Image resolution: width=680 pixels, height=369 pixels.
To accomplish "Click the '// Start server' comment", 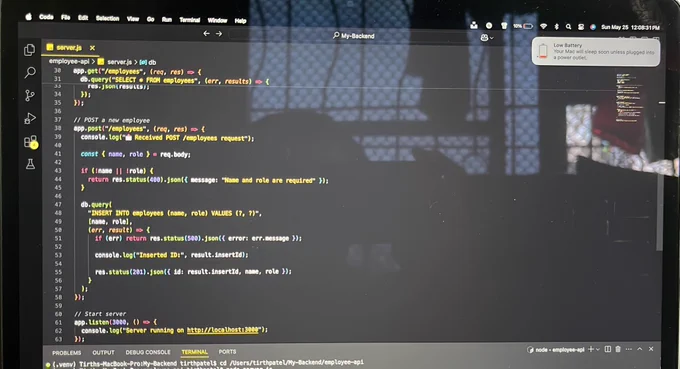I will tap(100, 313).
